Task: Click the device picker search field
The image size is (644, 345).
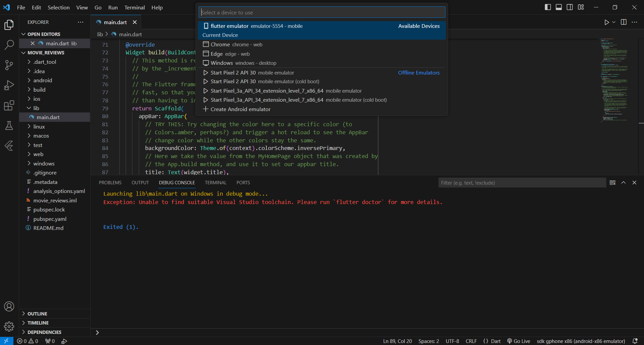Action: click(322, 12)
